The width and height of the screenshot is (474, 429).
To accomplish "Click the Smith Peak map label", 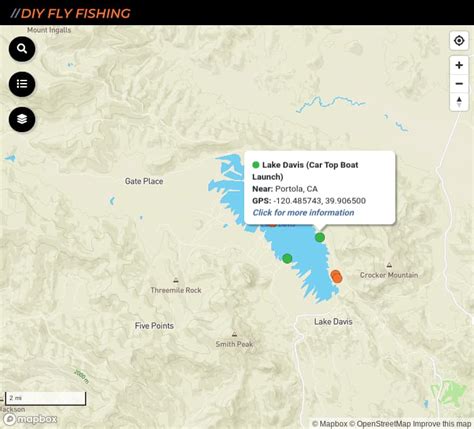I will (x=234, y=344).
